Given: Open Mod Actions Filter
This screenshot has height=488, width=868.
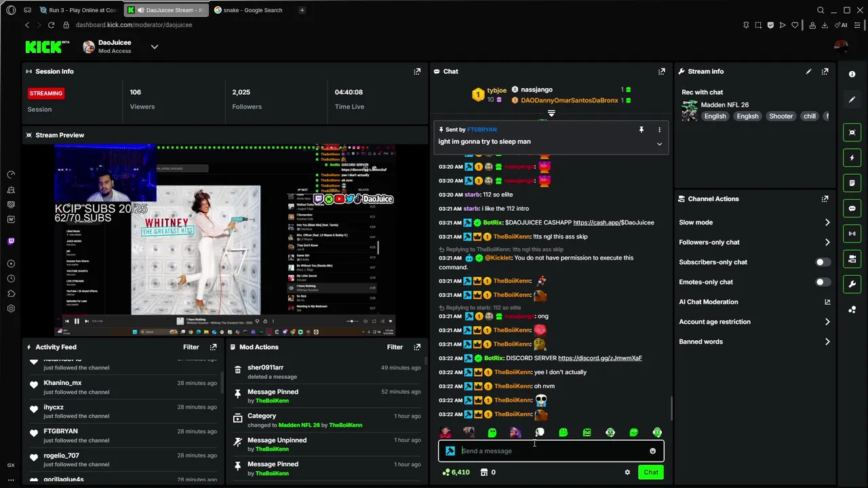Looking at the screenshot, I should click(x=395, y=347).
